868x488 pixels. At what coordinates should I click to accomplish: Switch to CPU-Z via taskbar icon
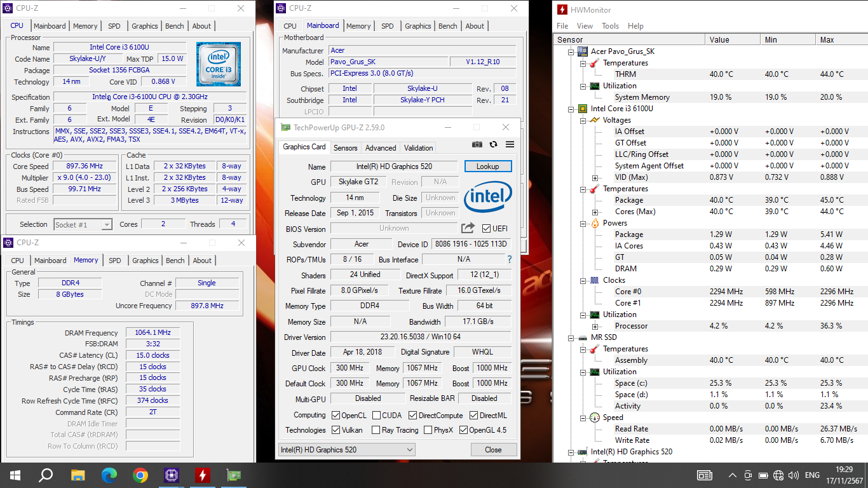[x=171, y=475]
